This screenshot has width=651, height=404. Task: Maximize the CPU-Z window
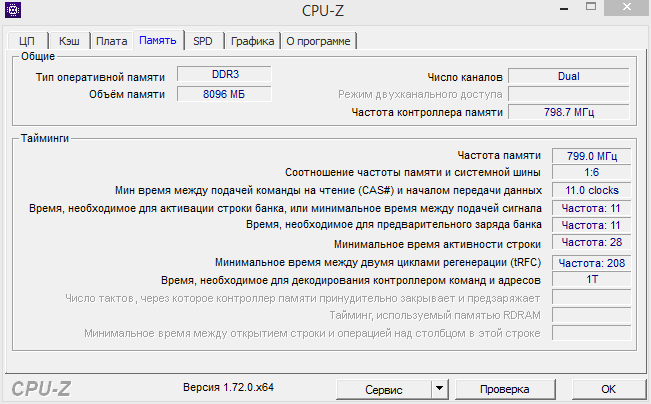tap(591, 7)
